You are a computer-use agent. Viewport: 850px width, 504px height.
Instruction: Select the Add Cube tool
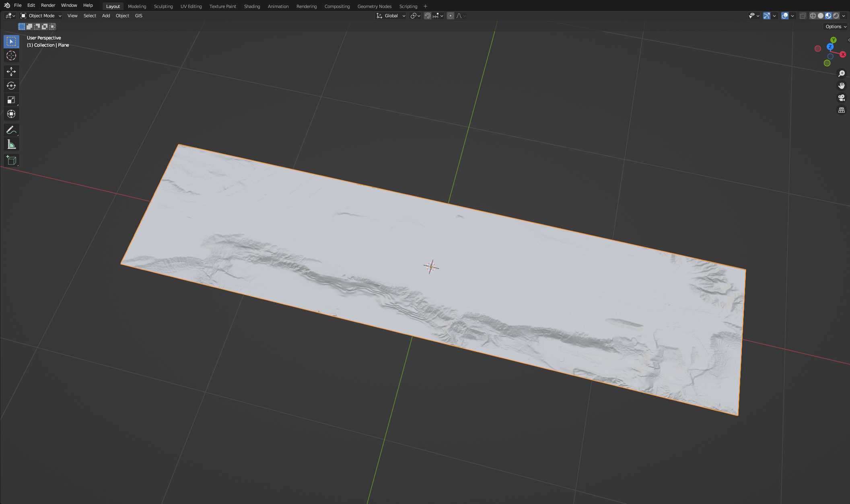coord(11,160)
